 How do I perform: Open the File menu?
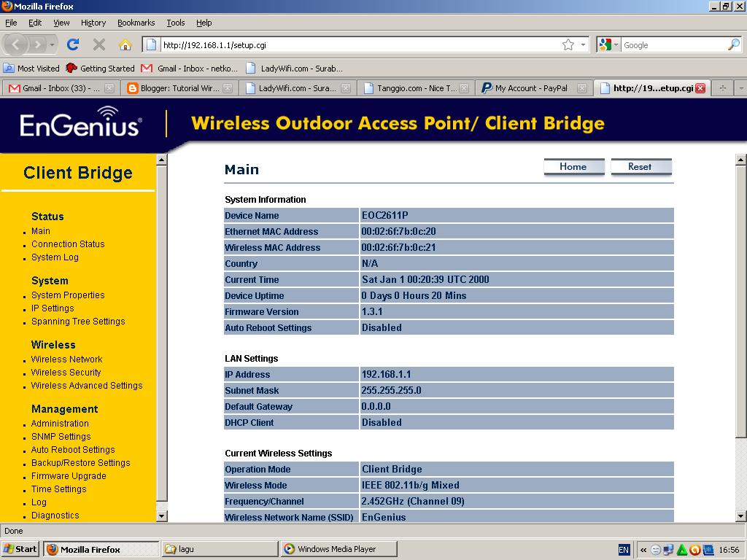tap(11, 23)
